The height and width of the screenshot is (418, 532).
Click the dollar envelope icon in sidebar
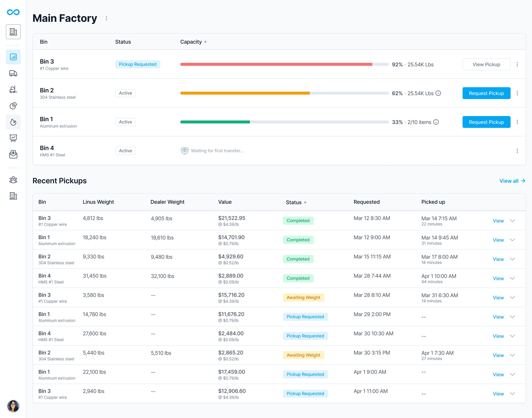(13, 154)
